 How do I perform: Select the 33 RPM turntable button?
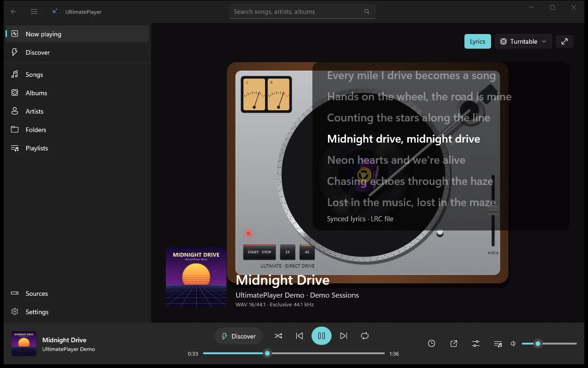(x=288, y=252)
